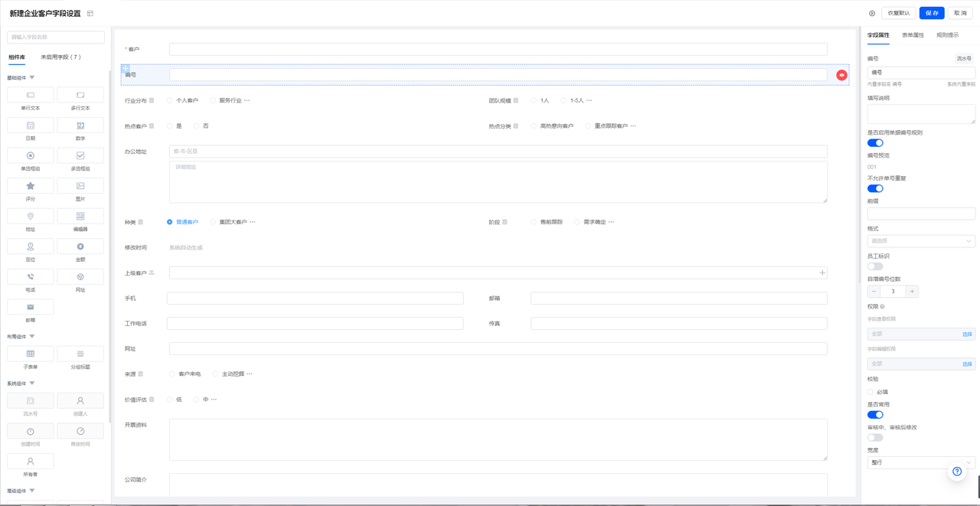Add a 单行文本 component
Viewport: 980px width, 506px height.
(31, 95)
